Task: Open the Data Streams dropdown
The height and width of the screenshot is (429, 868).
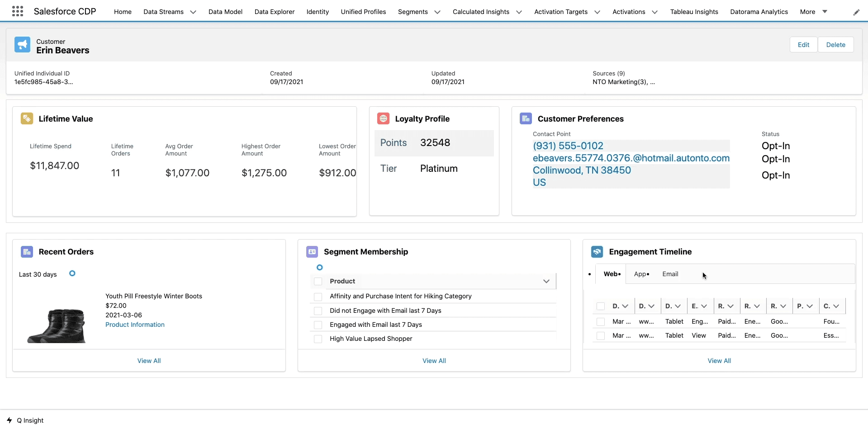Action: (193, 12)
